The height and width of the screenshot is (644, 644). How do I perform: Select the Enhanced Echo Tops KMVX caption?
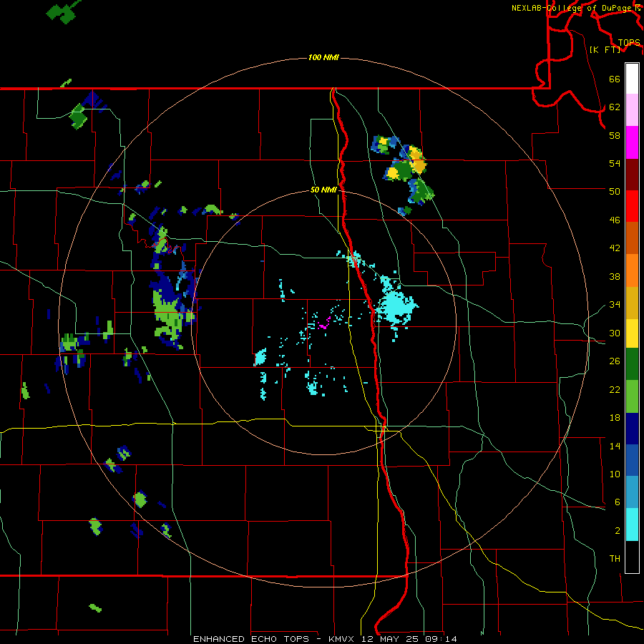(325, 639)
